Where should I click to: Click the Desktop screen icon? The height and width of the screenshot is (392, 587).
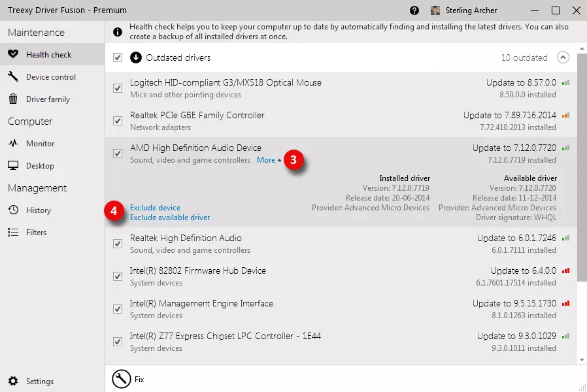click(x=13, y=166)
